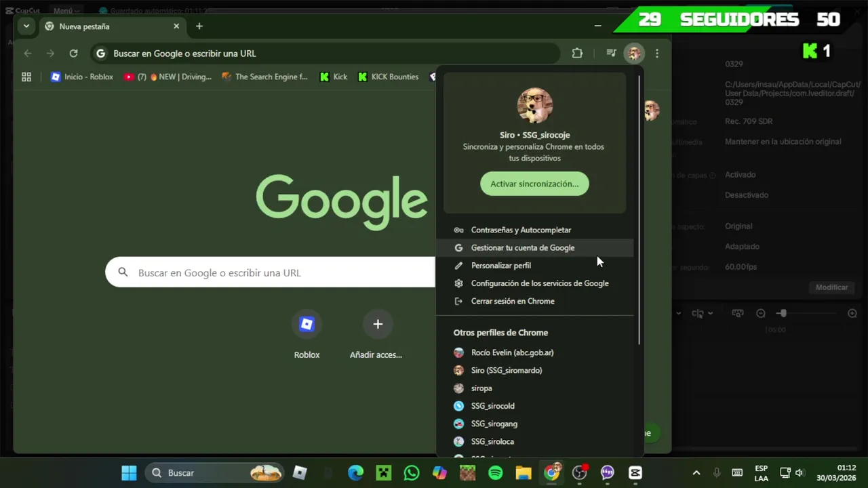Click Activar sincronización button

coord(534,184)
